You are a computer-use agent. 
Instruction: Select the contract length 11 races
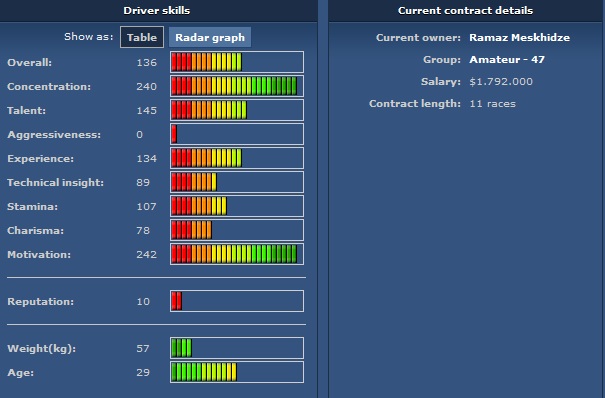point(492,103)
